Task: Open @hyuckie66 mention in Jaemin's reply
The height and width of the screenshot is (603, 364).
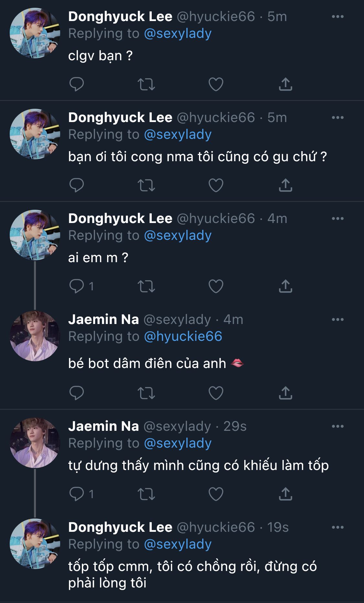Action: tap(183, 336)
